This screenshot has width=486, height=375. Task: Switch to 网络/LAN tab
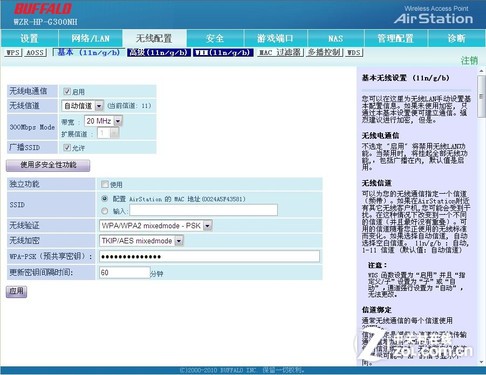point(90,38)
